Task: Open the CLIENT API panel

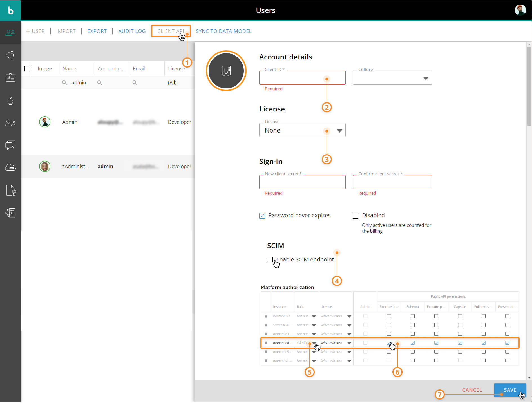Action: [x=171, y=31]
